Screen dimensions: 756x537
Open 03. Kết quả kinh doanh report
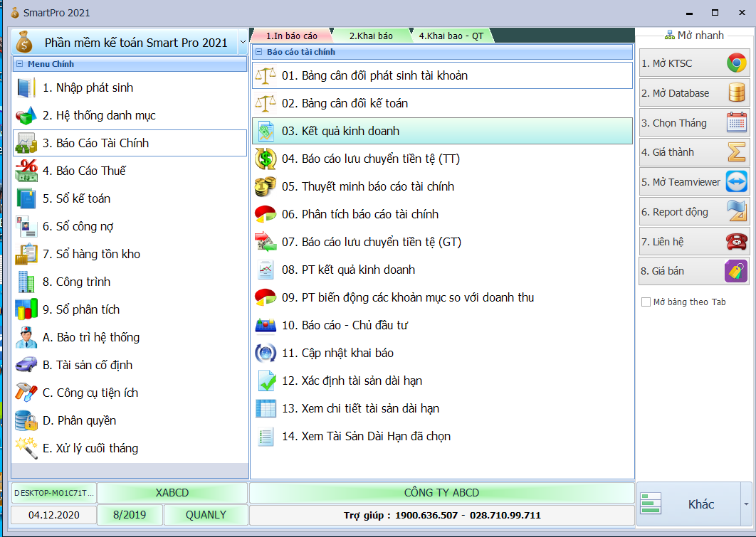click(x=442, y=131)
